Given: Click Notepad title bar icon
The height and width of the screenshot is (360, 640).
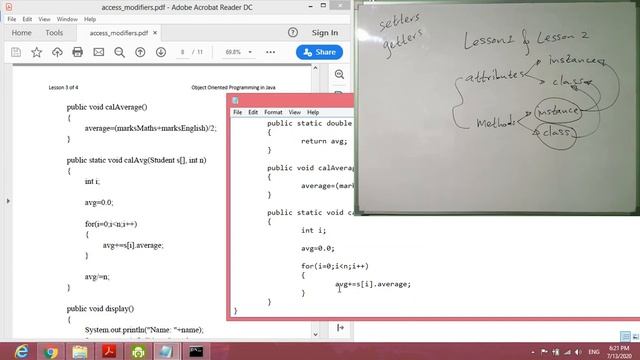Looking at the screenshot, I should [x=235, y=100].
